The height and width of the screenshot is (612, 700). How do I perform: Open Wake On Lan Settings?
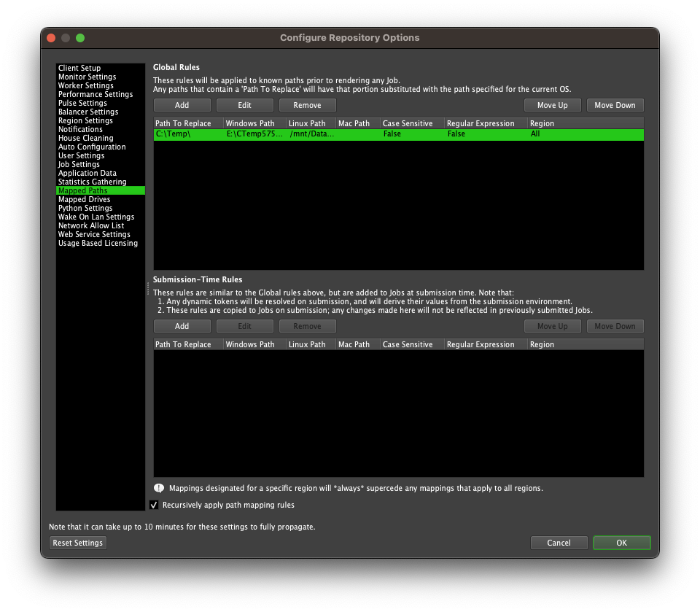pyautogui.click(x=96, y=217)
